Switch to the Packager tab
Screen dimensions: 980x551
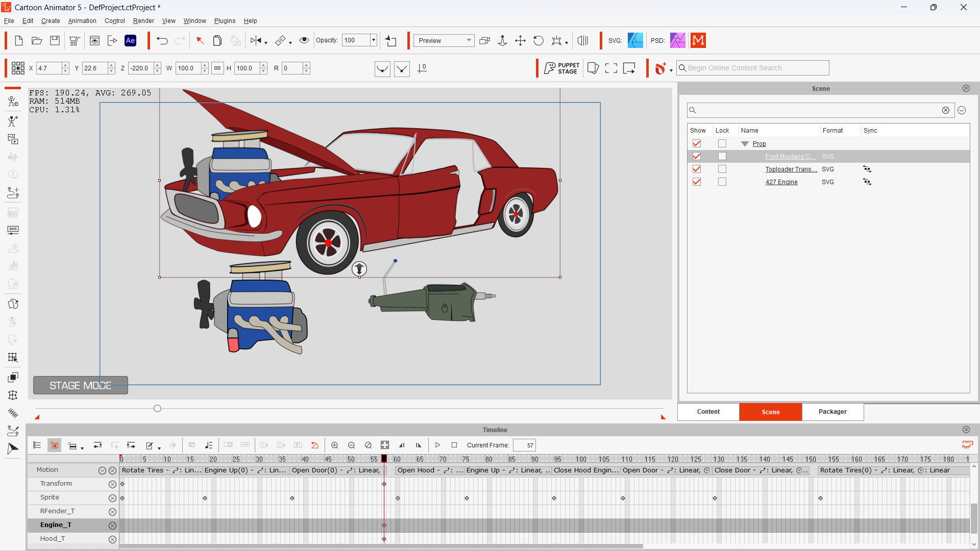click(832, 412)
